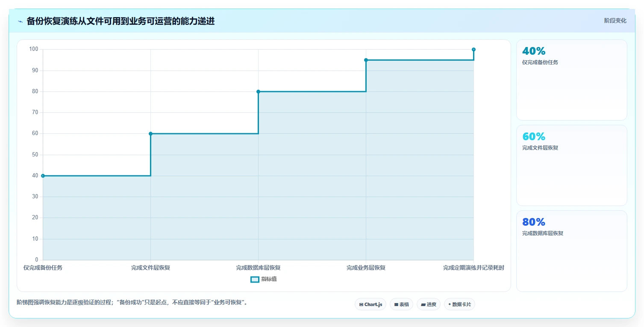Click the x-axis label 完成定期演练并记录耗时
Viewport: 644px width, 327px height.
[x=473, y=268]
